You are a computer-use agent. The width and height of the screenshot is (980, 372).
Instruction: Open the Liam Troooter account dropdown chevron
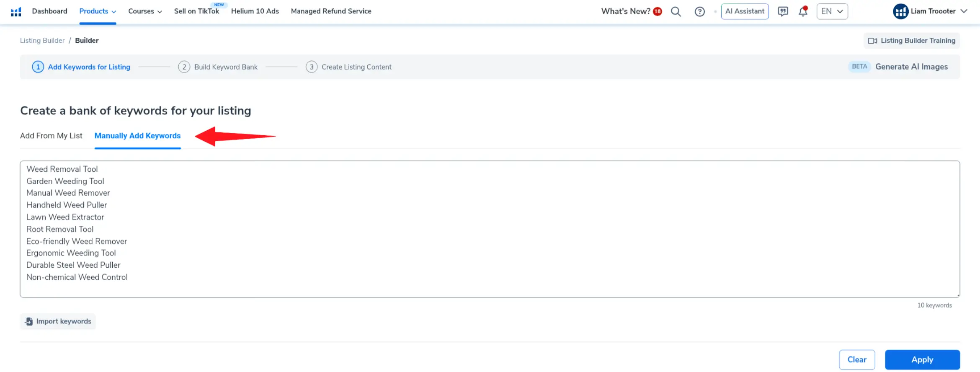pos(964,11)
